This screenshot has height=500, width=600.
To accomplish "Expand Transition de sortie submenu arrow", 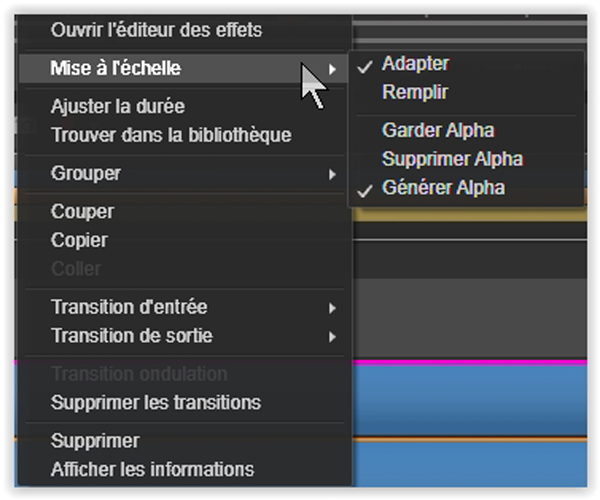I will point(332,337).
